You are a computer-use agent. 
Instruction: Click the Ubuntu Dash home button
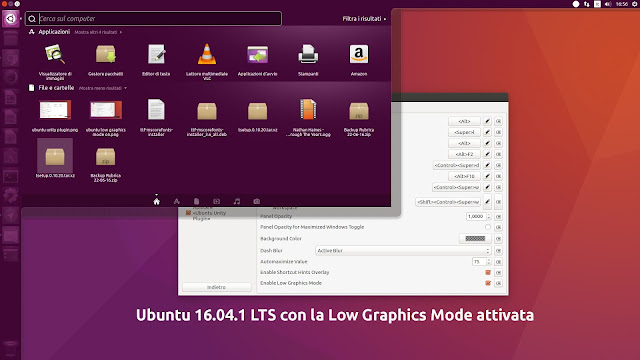coord(10,18)
